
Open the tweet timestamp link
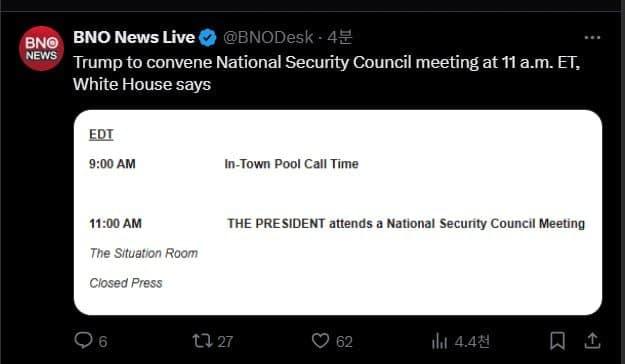click(340, 37)
